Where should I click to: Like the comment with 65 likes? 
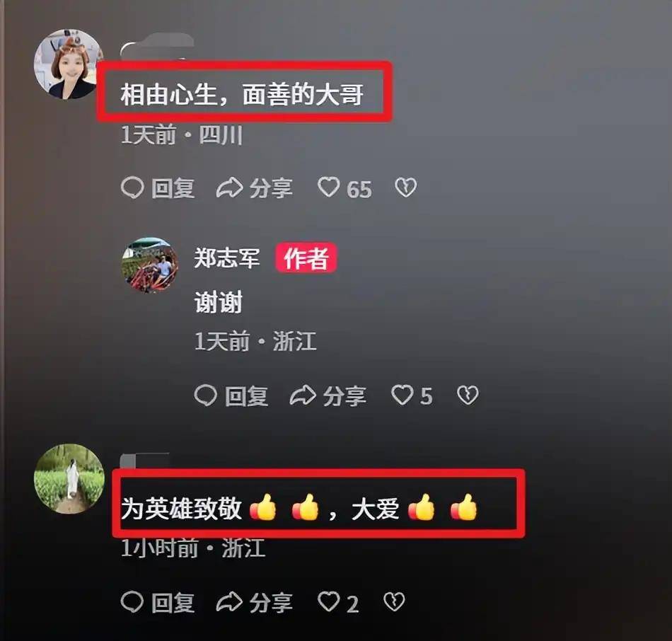(344, 188)
